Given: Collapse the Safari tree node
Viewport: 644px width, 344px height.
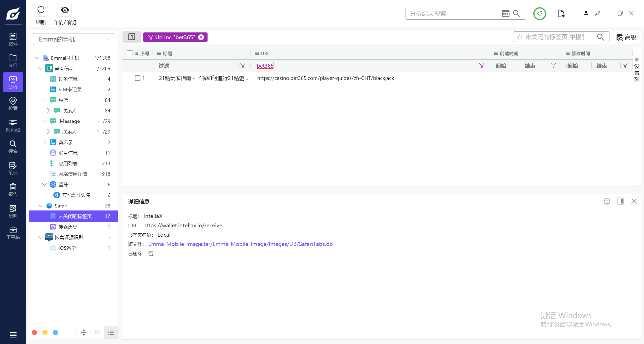Looking at the screenshot, I should [x=41, y=206].
